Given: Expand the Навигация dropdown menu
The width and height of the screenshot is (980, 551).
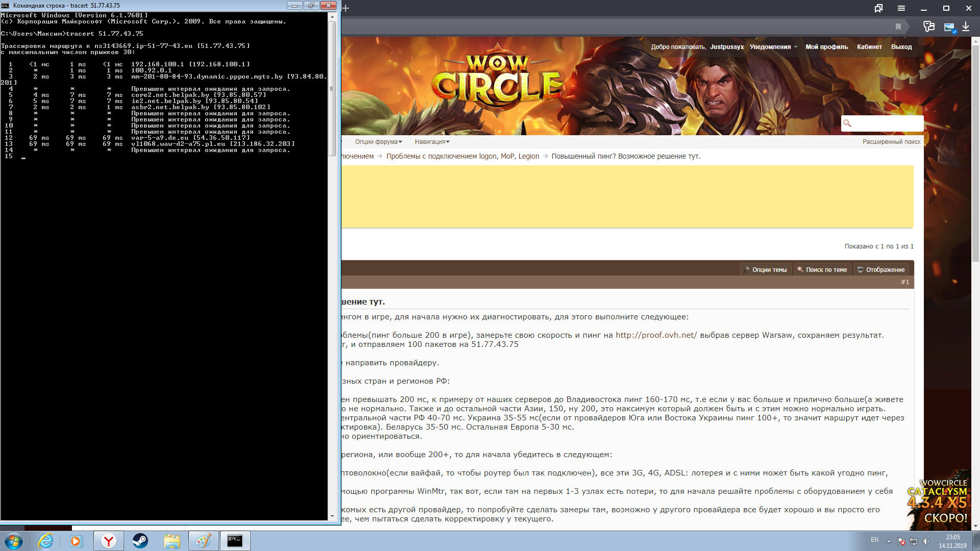Looking at the screenshot, I should pos(432,142).
